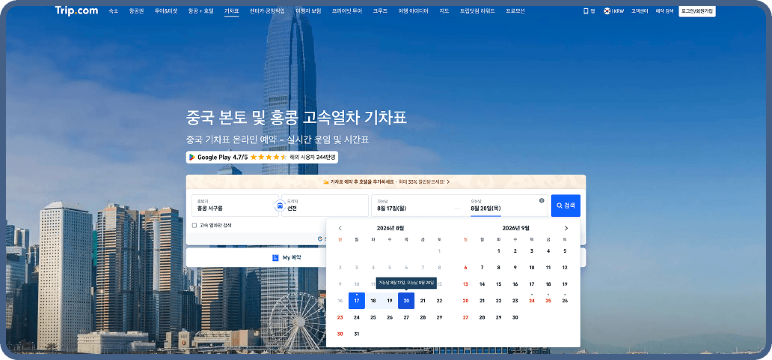772x360 pixels.
Task: Select August 23 in the calendar
Action: [340, 317]
